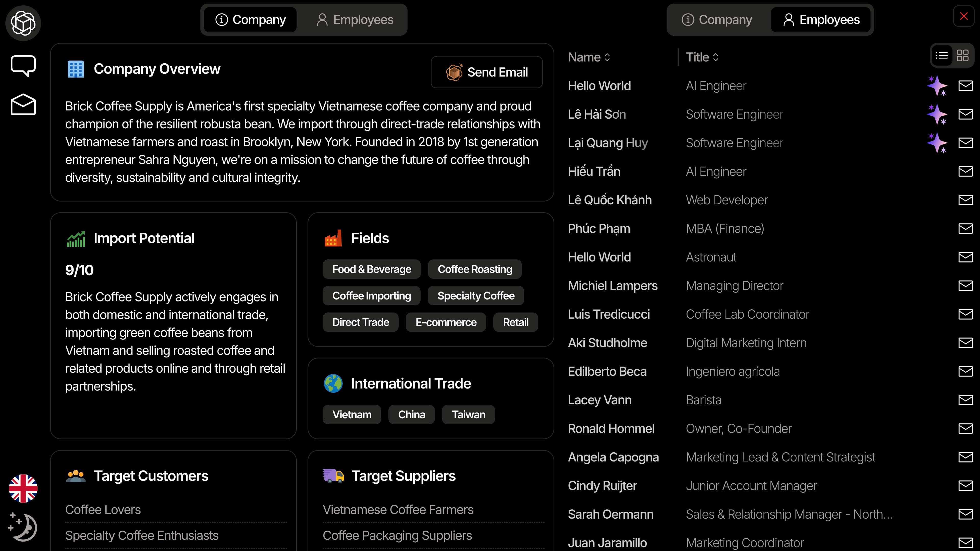Click the 9/10 import potential score
The image size is (980, 551).
pos(79,270)
